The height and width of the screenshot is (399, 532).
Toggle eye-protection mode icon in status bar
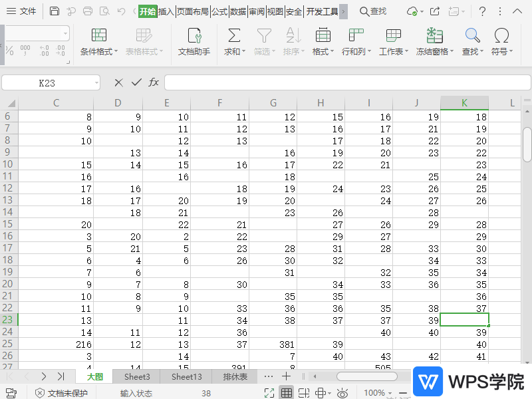point(342,393)
